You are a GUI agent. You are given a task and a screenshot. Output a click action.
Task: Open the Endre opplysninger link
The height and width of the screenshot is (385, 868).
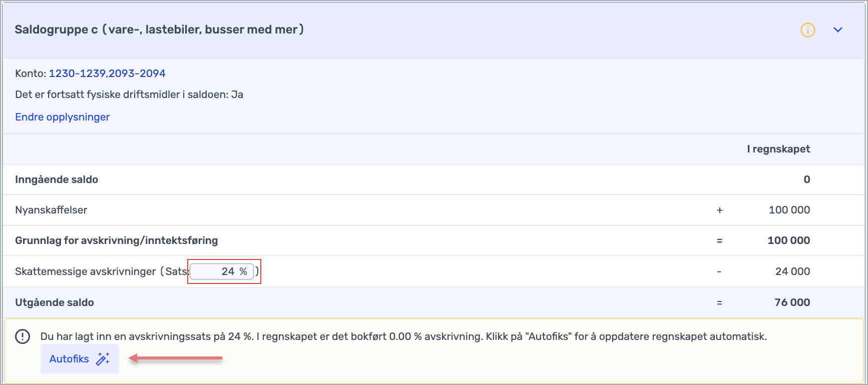point(63,117)
